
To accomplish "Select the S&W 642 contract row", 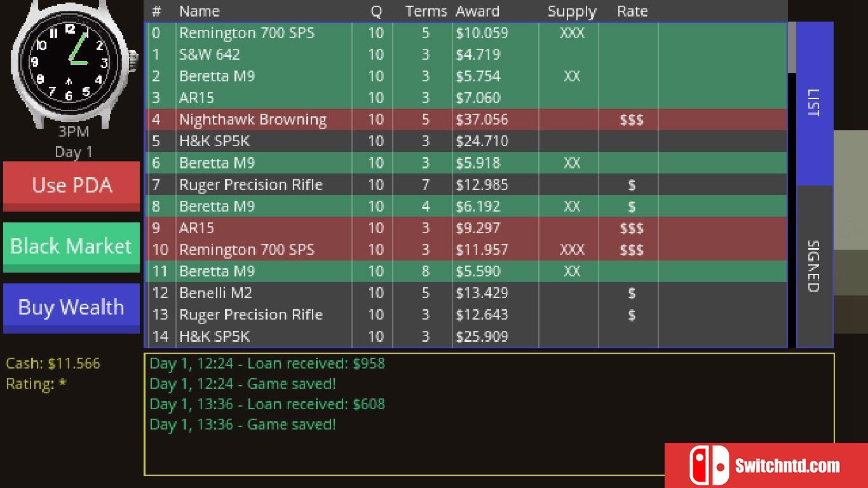I will (x=467, y=55).
